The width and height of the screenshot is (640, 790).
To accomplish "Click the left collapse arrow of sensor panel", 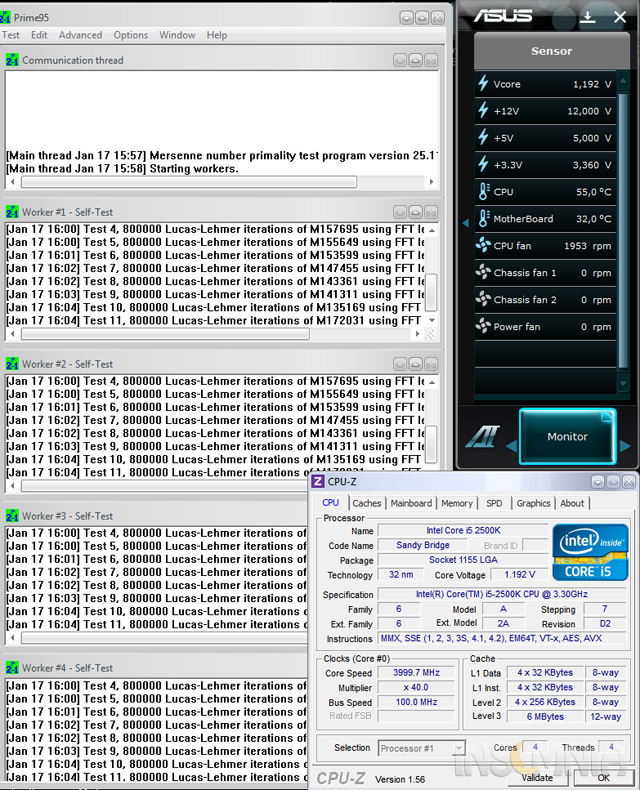I will point(466,222).
